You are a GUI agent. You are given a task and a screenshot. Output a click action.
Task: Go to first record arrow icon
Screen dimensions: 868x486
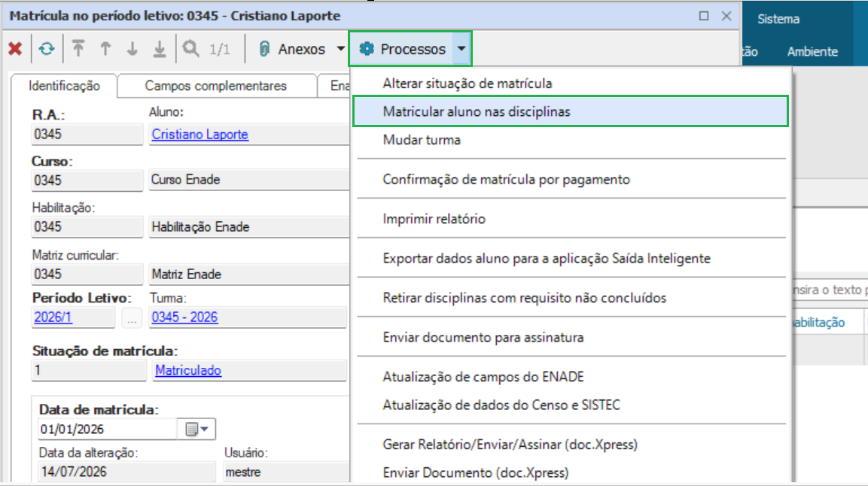[78, 49]
